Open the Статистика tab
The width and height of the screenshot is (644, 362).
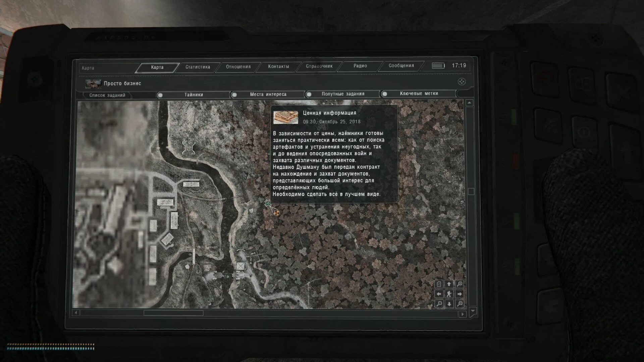pos(198,67)
